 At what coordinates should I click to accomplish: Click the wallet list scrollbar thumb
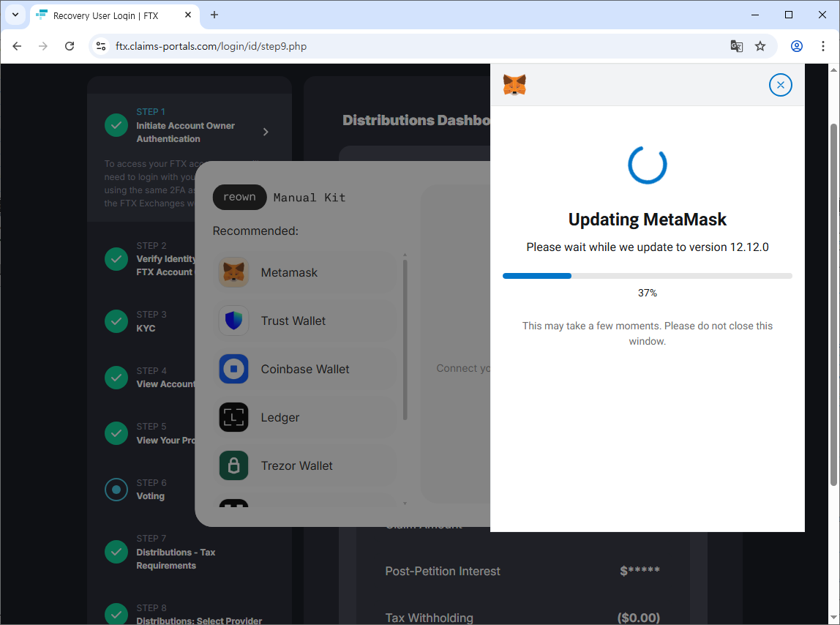(x=405, y=340)
